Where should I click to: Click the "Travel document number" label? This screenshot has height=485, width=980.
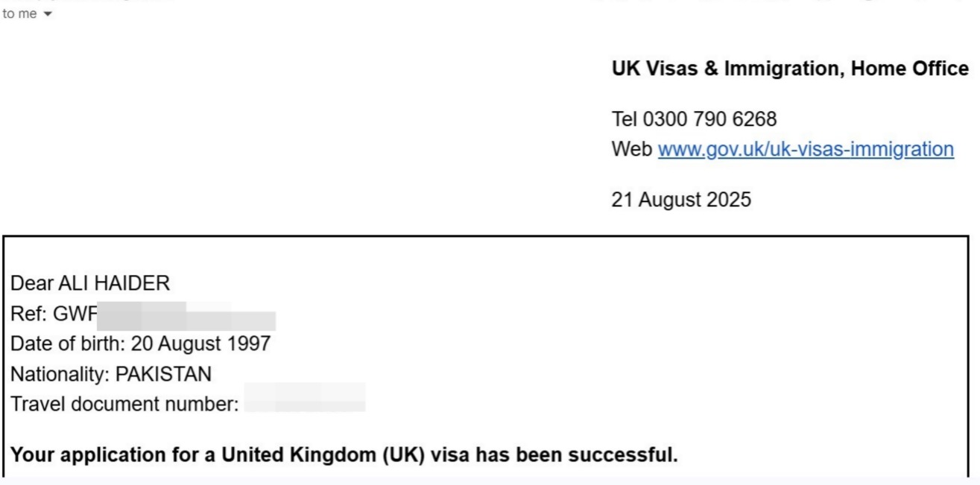[124, 405]
